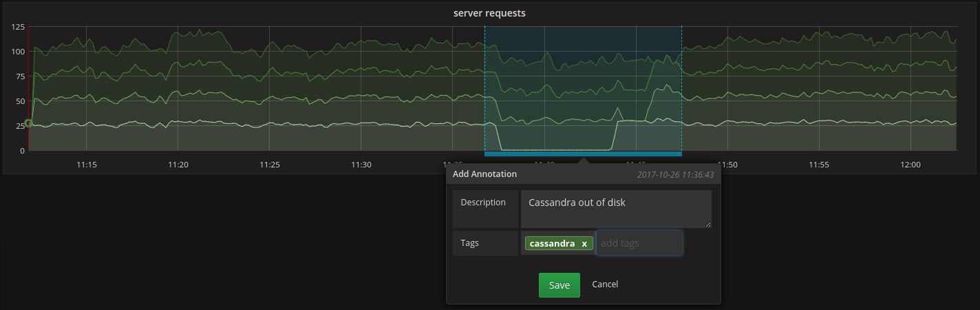This screenshot has width=980, height=310.
Task: Click the popover arrow pointing at the annotation
Action: point(584,161)
